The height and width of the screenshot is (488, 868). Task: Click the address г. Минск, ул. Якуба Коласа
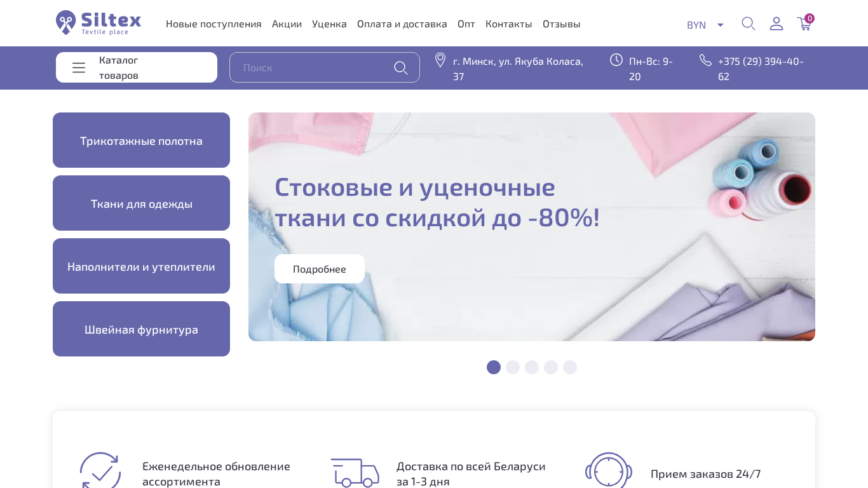point(518,69)
